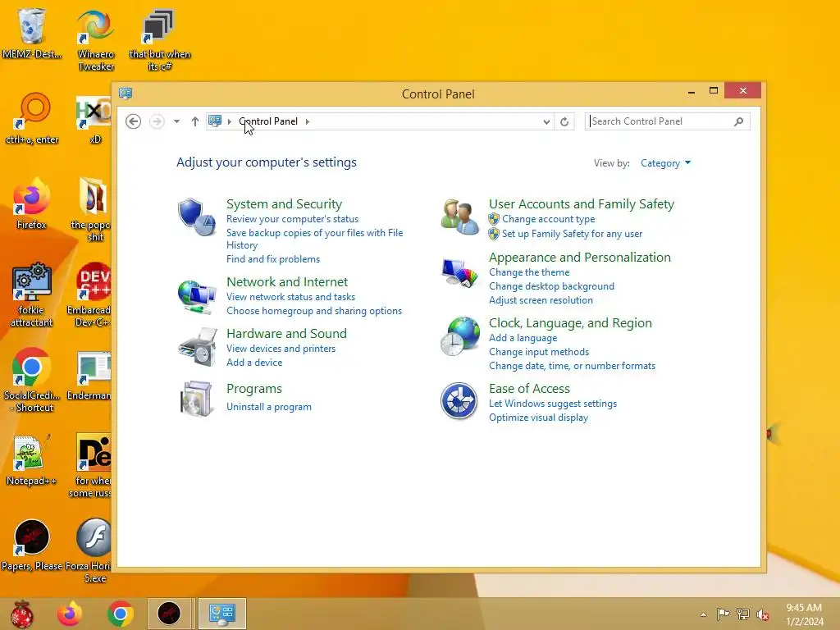Click Let Windows suggest settings
The width and height of the screenshot is (840, 630).
tap(553, 404)
